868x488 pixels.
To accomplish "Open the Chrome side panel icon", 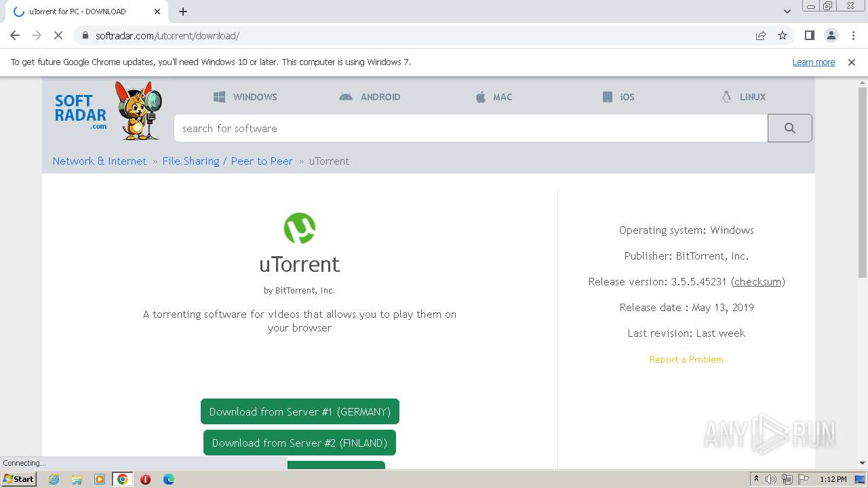I will 809,35.
